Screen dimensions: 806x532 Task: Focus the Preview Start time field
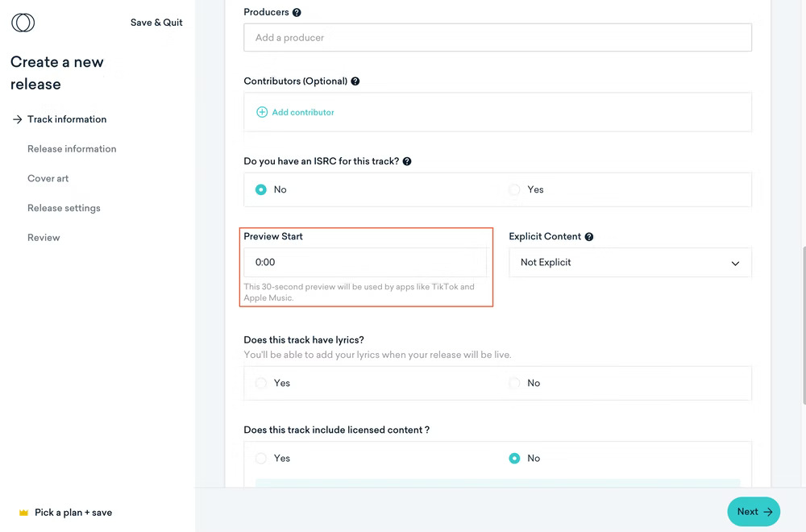pyautogui.click(x=364, y=263)
